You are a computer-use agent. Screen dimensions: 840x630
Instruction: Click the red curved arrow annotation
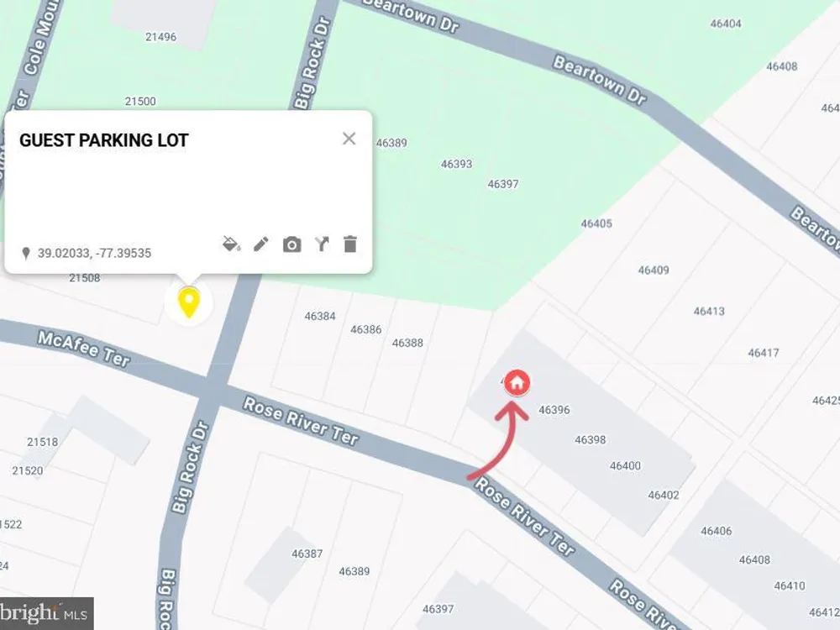click(498, 440)
